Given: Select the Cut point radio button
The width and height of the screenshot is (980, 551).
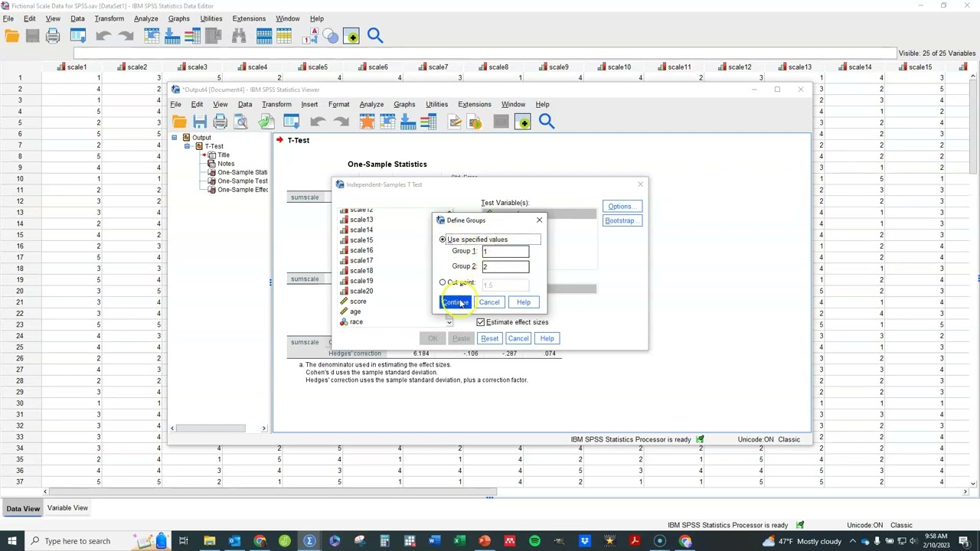Looking at the screenshot, I should pyautogui.click(x=443, y=282).
